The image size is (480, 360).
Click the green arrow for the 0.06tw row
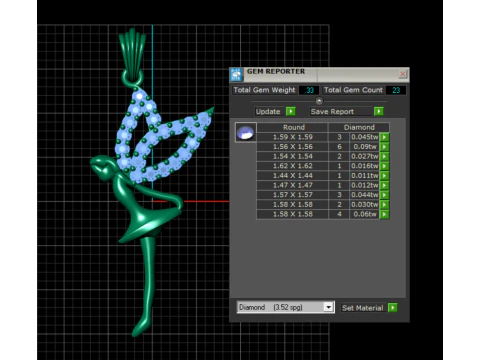pos(384,214)
